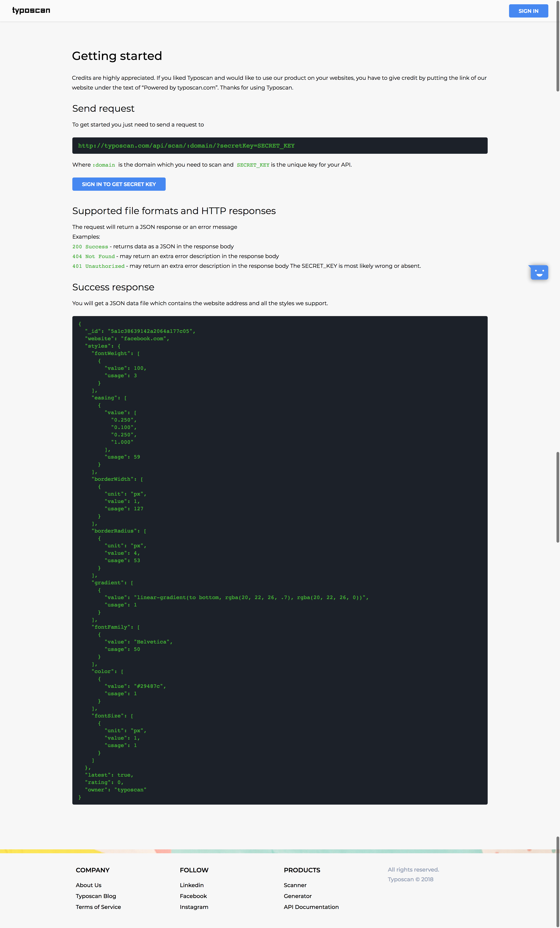Viewport: 560px width, 928px height.
Task: Open the About Us footer link
Action: 88,885
